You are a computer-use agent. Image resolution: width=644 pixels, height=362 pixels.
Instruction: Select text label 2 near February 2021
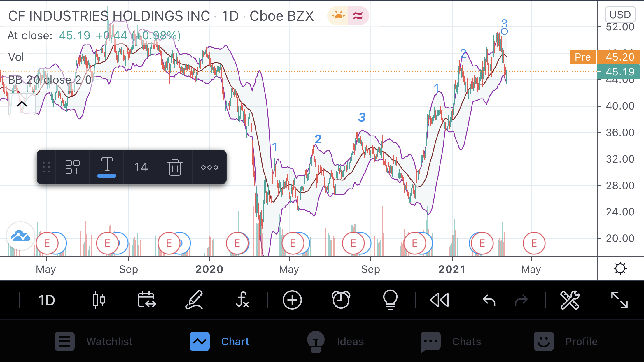click(463, 53)
